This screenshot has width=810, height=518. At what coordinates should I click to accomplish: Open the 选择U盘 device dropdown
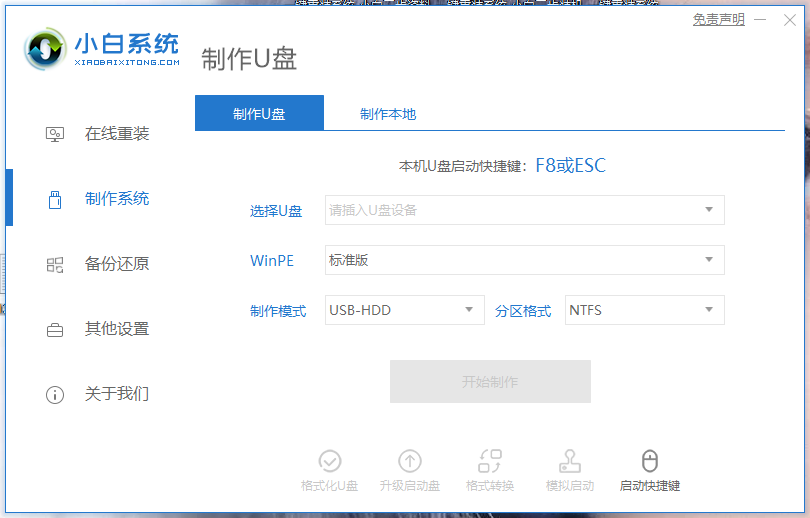click(524, 210)
